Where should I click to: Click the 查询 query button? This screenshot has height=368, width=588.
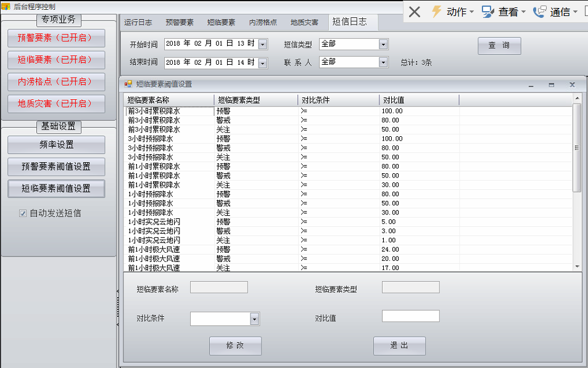point(499,46)
